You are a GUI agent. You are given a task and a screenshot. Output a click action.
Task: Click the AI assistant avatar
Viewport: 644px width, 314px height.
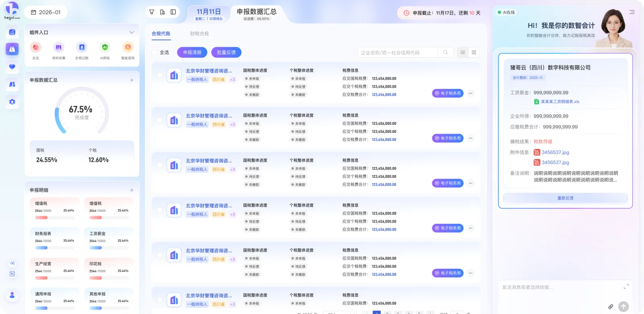pyautogui.click(x=615, y=27)
